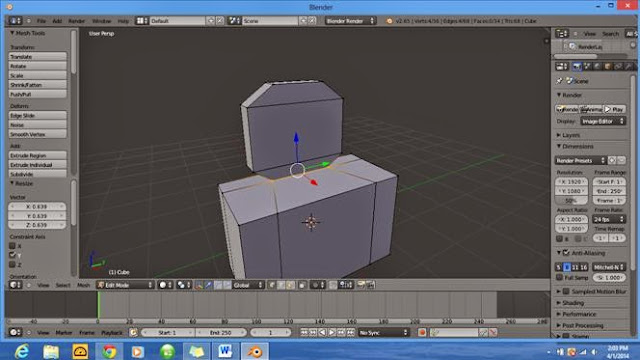
Task: Select vertex select mode icon
Action: [272, 285]
